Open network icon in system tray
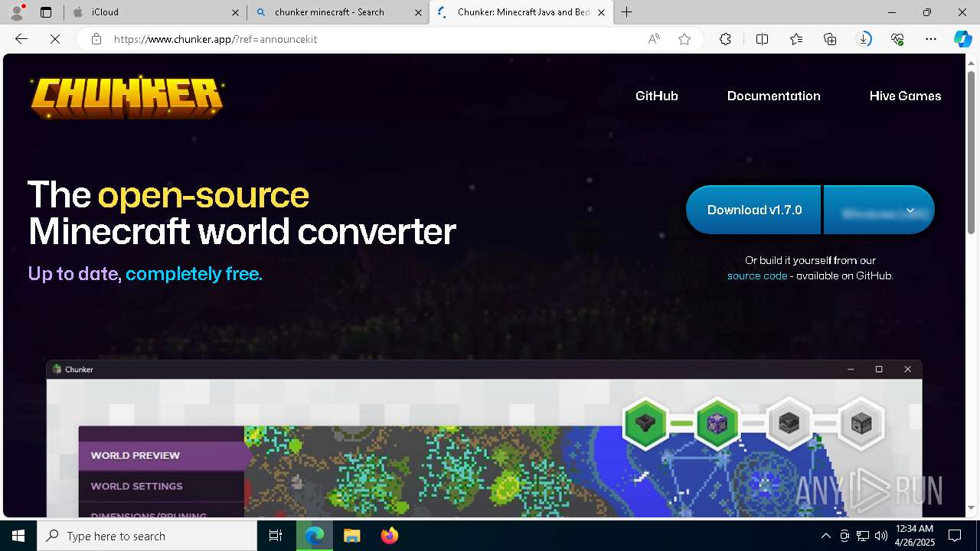Image resolution: width=980 pixels, height=551 pixels. (863, 536)
